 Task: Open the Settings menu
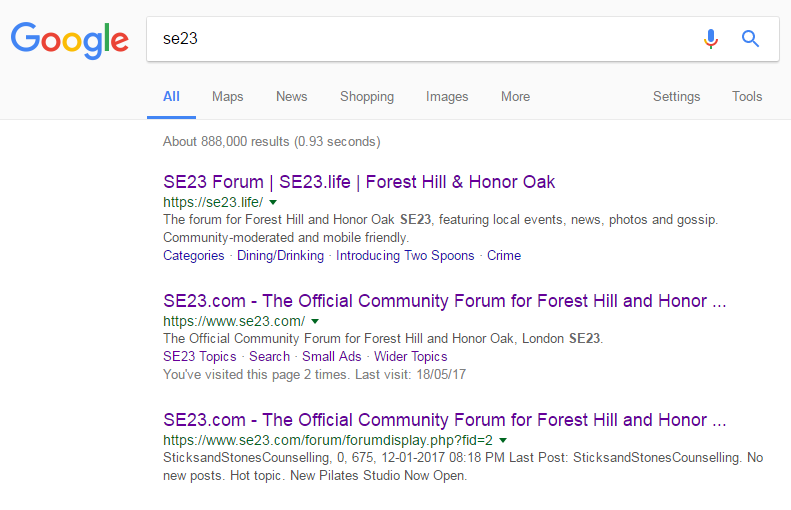click(x=676, y=97)
